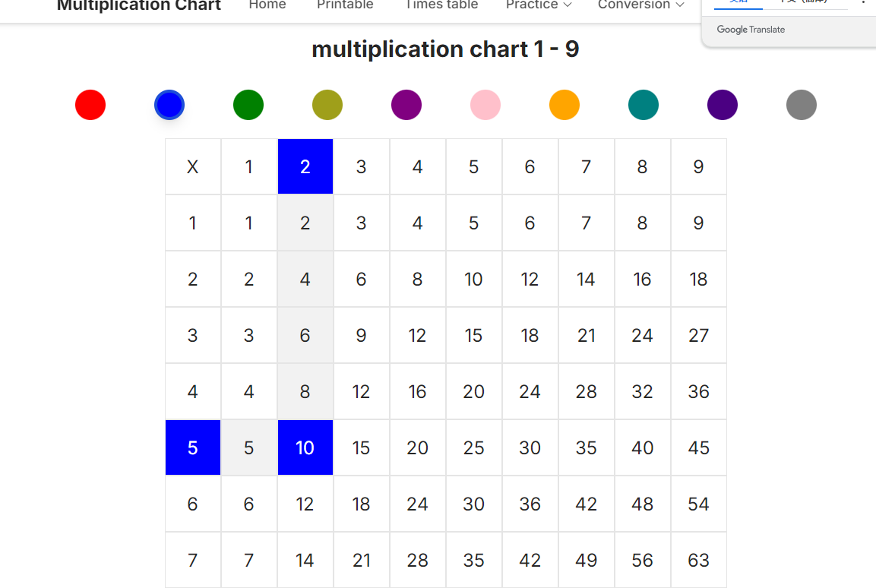Select the purple color circle
This screenshot has height=588, width=876.
[x=406, y=105]
